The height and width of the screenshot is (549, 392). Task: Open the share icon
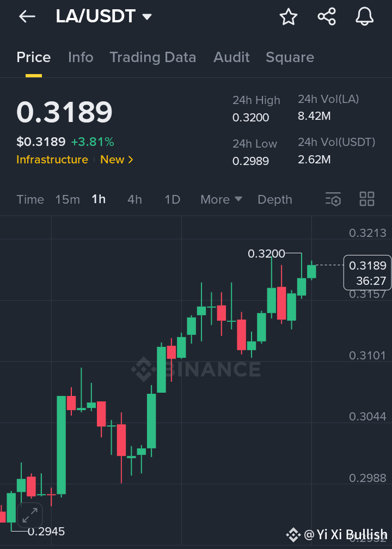point(326,16)
